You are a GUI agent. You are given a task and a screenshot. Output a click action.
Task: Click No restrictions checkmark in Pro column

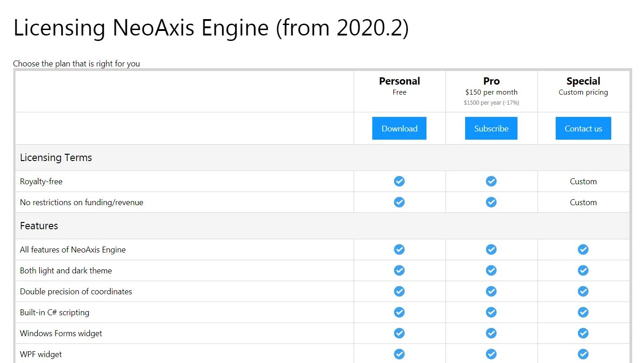coord(491,202)
